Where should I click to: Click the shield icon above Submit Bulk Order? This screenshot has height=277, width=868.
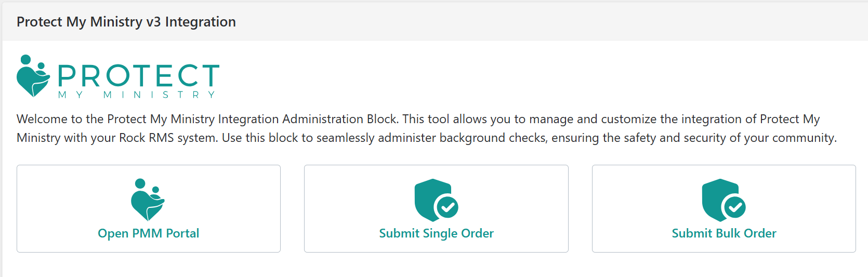724,200
